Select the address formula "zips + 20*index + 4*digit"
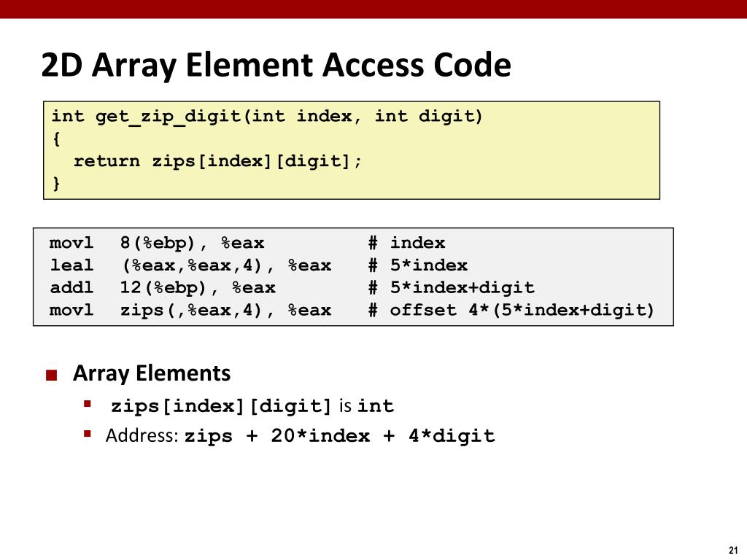 [x=340, y=436]
